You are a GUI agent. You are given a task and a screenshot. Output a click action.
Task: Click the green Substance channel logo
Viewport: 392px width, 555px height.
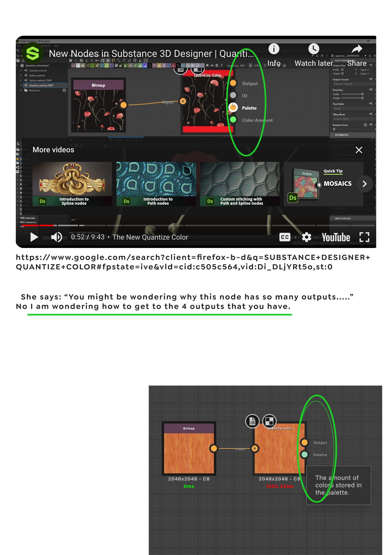(x=33, y=53)
